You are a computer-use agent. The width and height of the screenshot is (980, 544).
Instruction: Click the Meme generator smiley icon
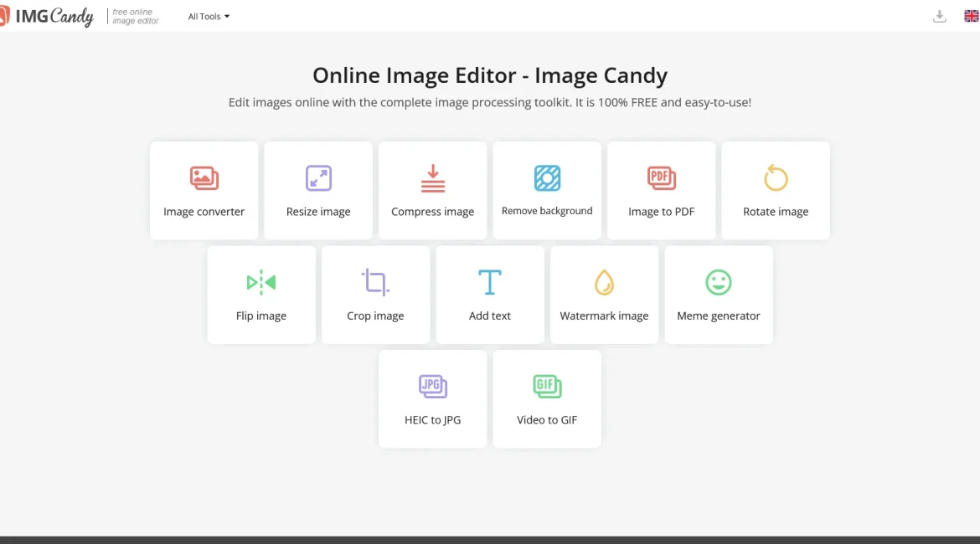click(x=719, y=282)
